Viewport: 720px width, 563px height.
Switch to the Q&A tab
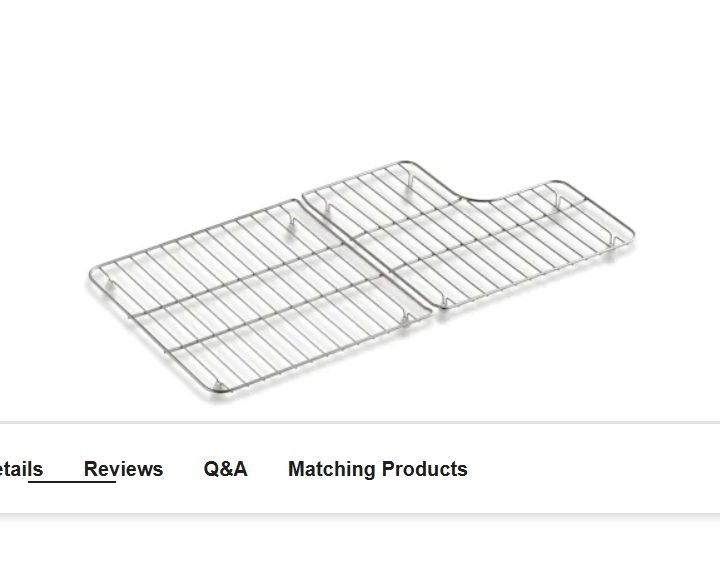pos(225,469)
